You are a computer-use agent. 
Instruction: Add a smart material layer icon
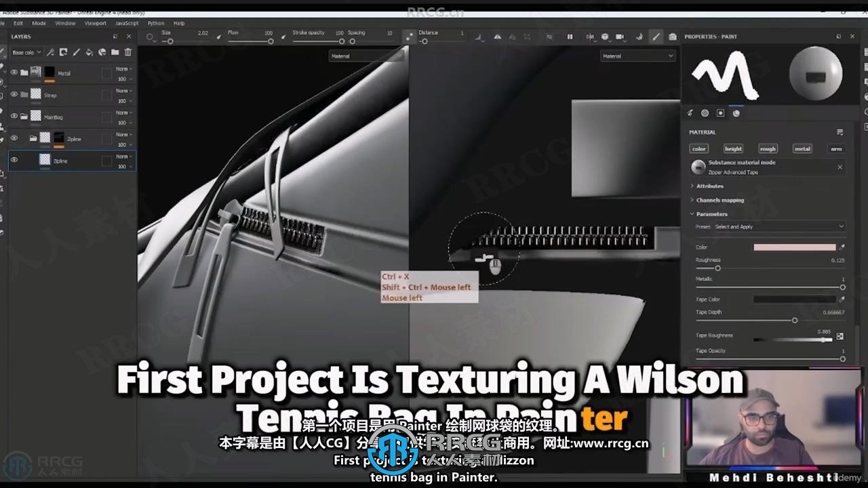102,52
